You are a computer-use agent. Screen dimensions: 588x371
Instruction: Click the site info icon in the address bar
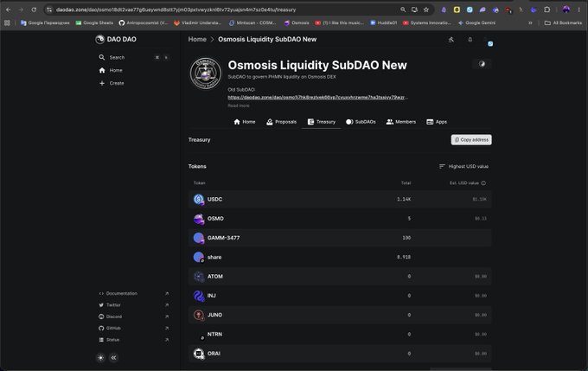point(49,10)
